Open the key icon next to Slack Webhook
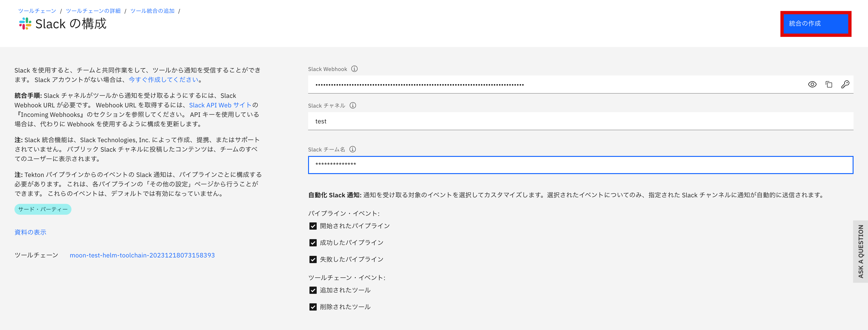 846,84
